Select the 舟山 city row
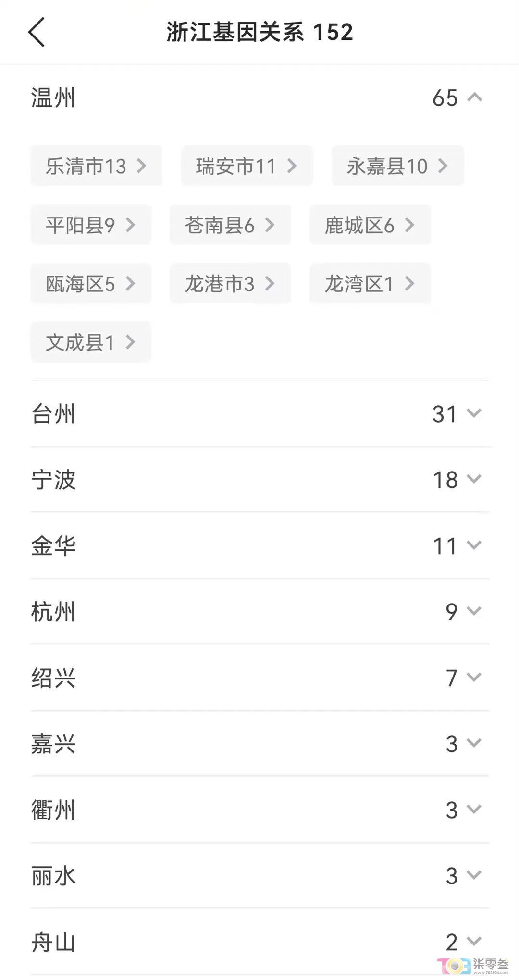 260,942
